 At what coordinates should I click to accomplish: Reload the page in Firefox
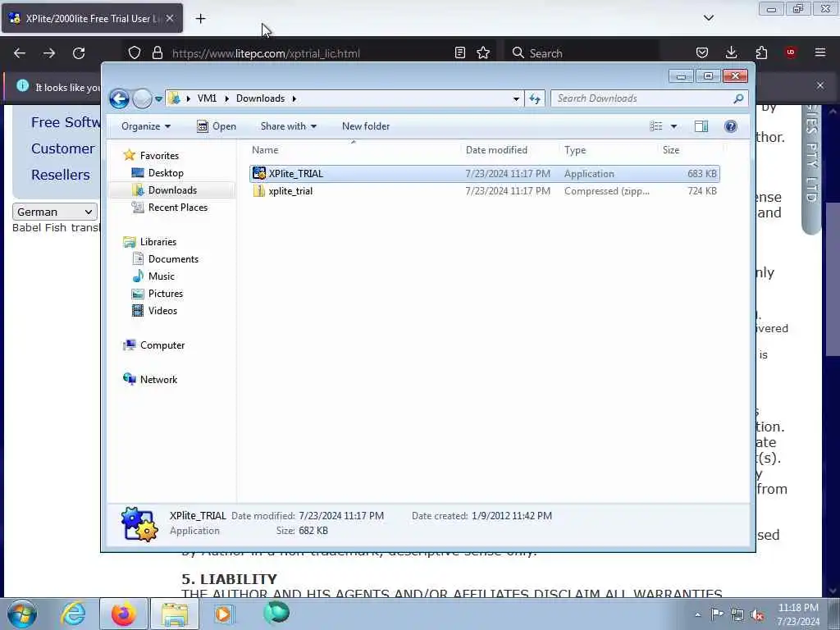[x=79, y=53]
